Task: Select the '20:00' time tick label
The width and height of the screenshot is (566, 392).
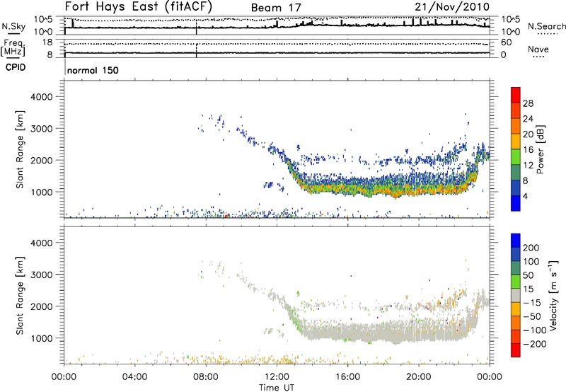Action: [418, 377]
